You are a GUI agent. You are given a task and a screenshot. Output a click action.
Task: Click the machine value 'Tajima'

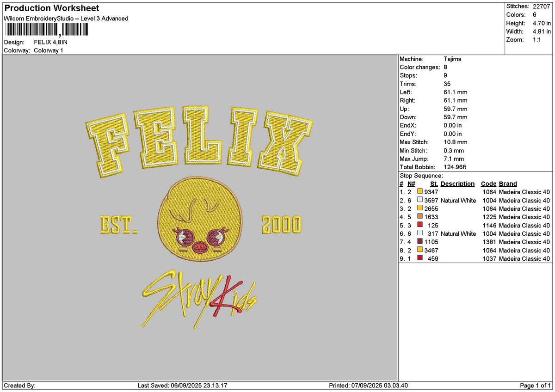click(452, 59)
